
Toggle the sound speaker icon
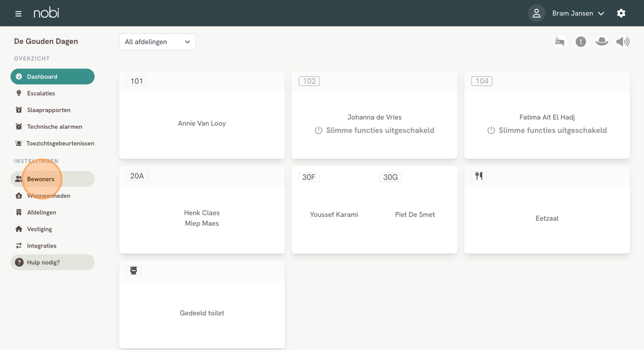click(x=623, y=41)
